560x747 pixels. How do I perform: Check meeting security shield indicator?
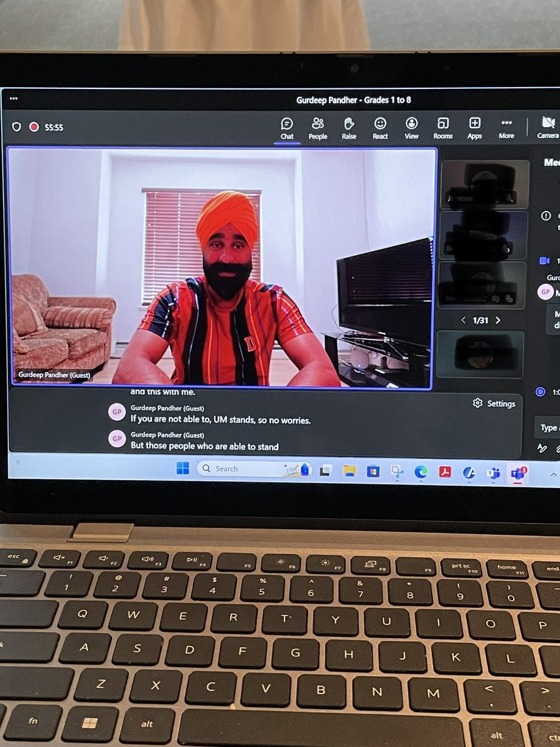click(18, 127)
